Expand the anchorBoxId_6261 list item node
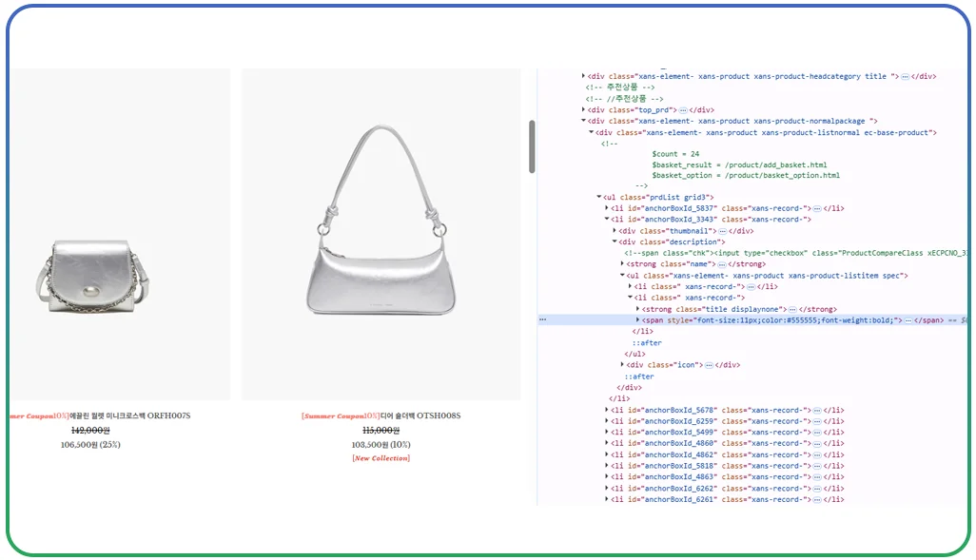This screenshot has width=976, height=560. click(605, 500)
